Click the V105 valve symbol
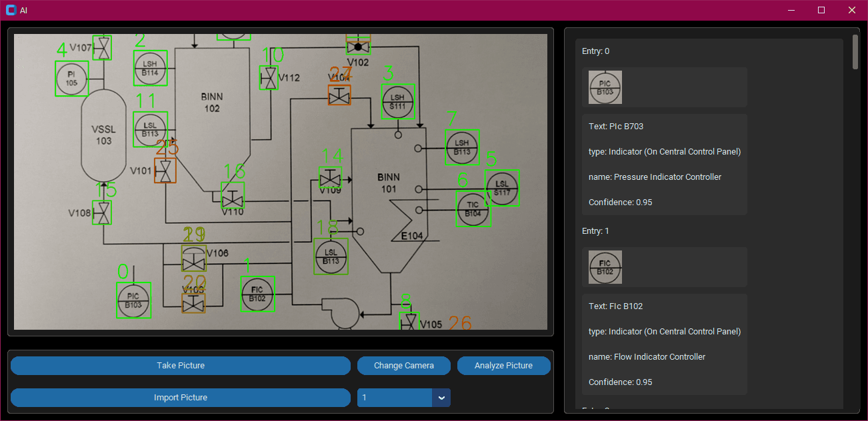Viewport: 868px width, 421px height. (409, 322)
